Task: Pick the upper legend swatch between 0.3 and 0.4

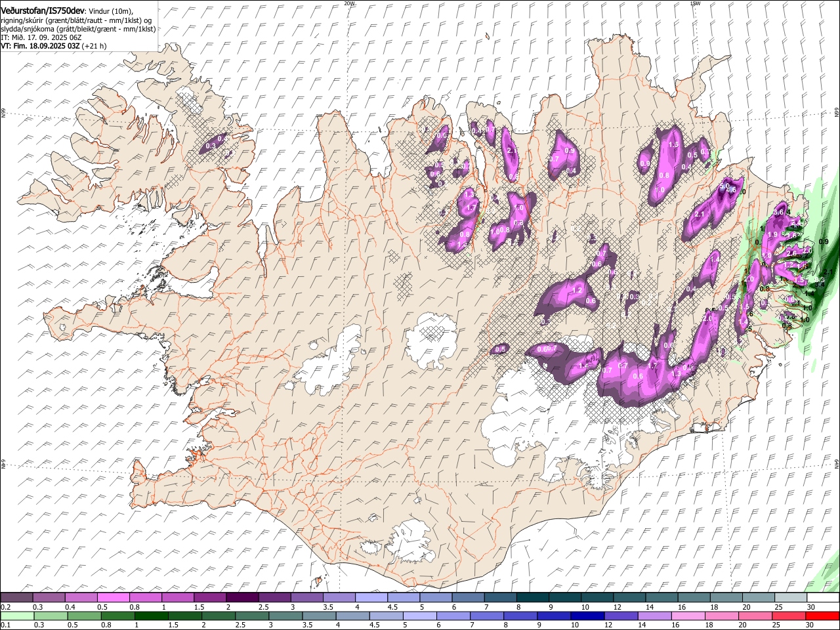Action: [49, 598]
